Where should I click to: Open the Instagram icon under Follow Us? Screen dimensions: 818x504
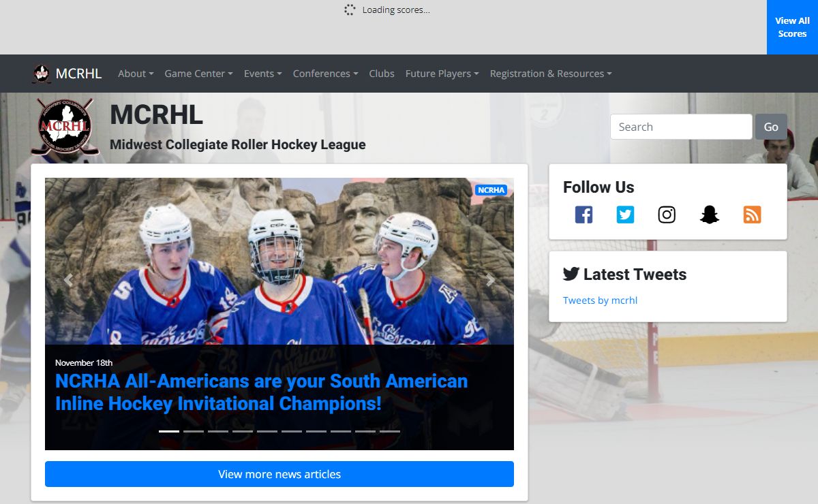pos(667,215)
